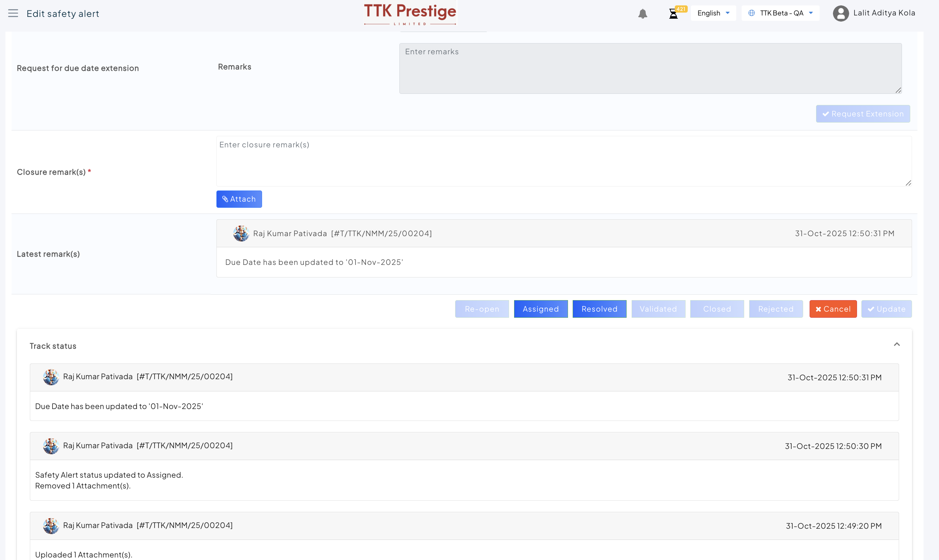Open the hourglass pending tasks icon
The image size is (939, 560).
pyautogui.click(x=673, y=14)
